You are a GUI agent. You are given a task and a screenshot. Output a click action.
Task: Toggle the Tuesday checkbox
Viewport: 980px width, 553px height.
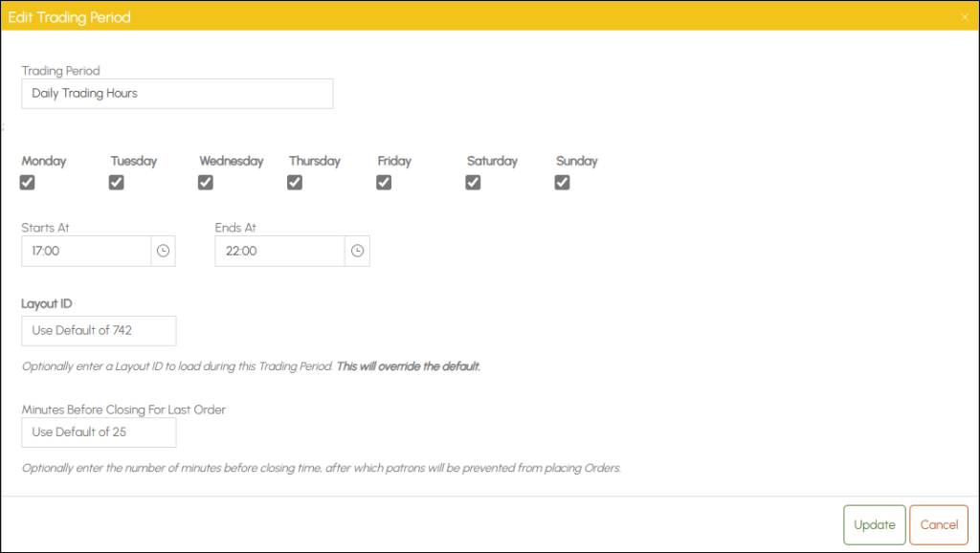(117, 183)
